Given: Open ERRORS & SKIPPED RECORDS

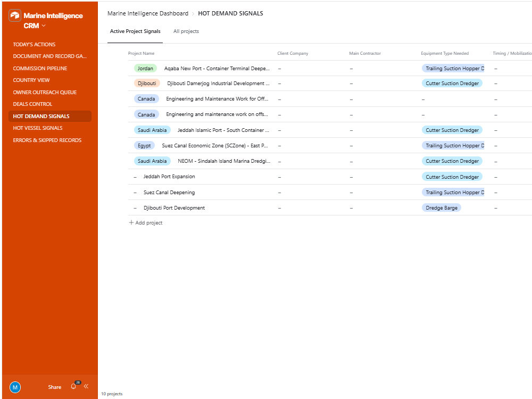Looking at the screenshot, I should point(47,140).
